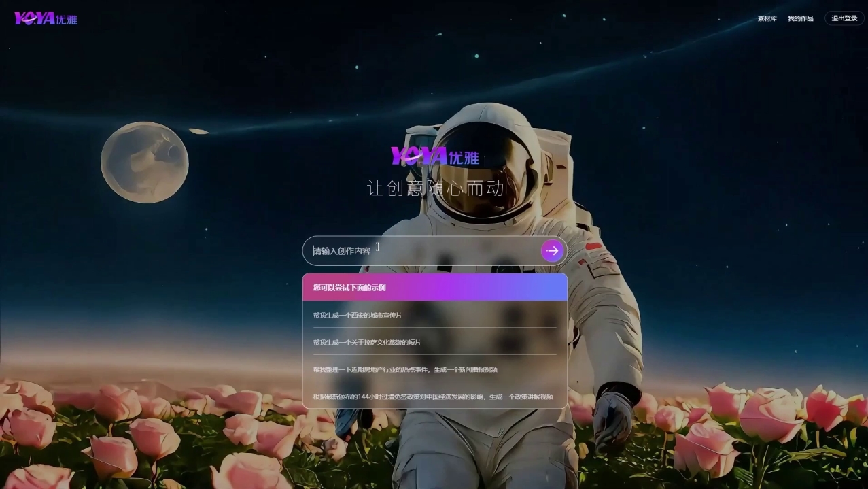Pick the 房地产行业热点 news video example
Viewport: 868px width, 489px height.
point(405,369)
